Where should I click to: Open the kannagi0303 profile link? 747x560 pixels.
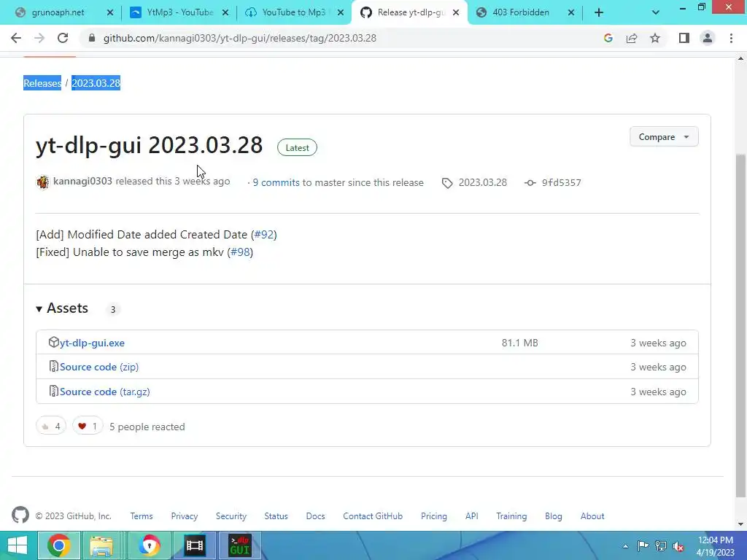click(82, 181)
